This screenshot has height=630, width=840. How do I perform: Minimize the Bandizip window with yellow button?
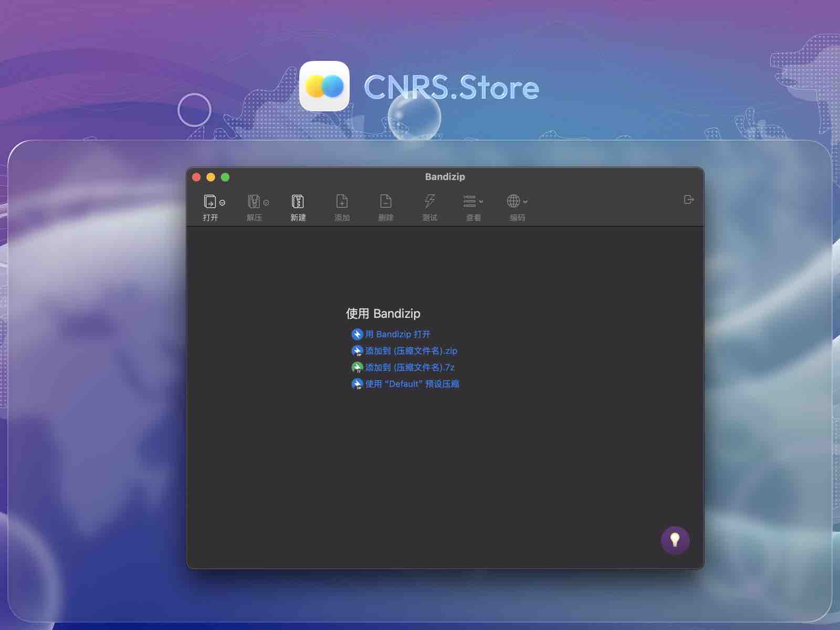click(x=211, y=177)
